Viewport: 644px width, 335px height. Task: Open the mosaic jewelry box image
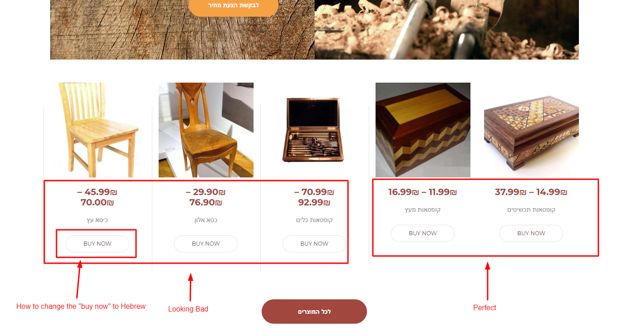coord(531,130)
